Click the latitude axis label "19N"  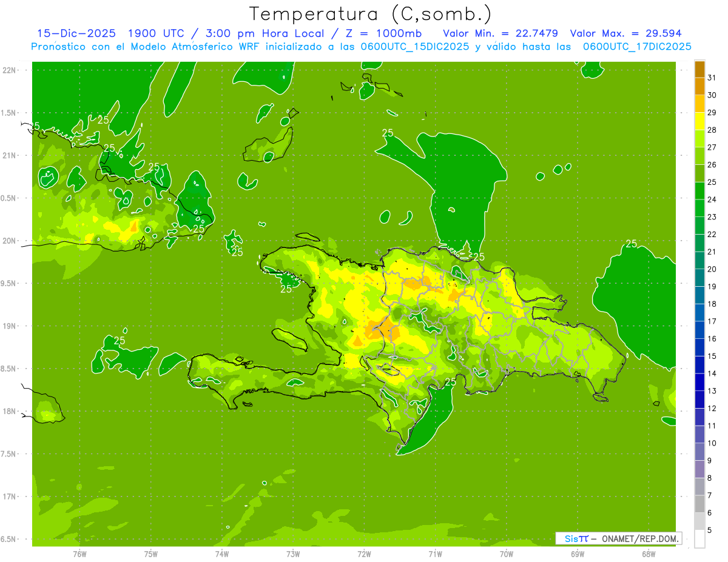(x=9, y=326)
